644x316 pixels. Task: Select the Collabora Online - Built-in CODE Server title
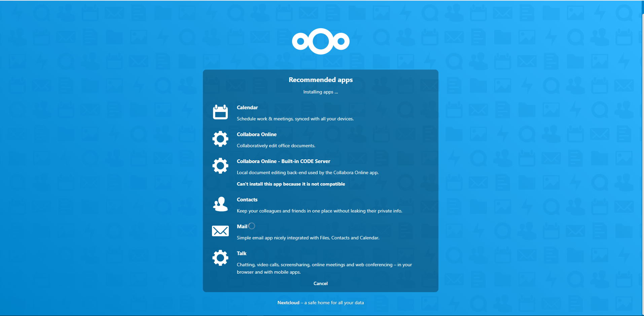pos(283,161)
